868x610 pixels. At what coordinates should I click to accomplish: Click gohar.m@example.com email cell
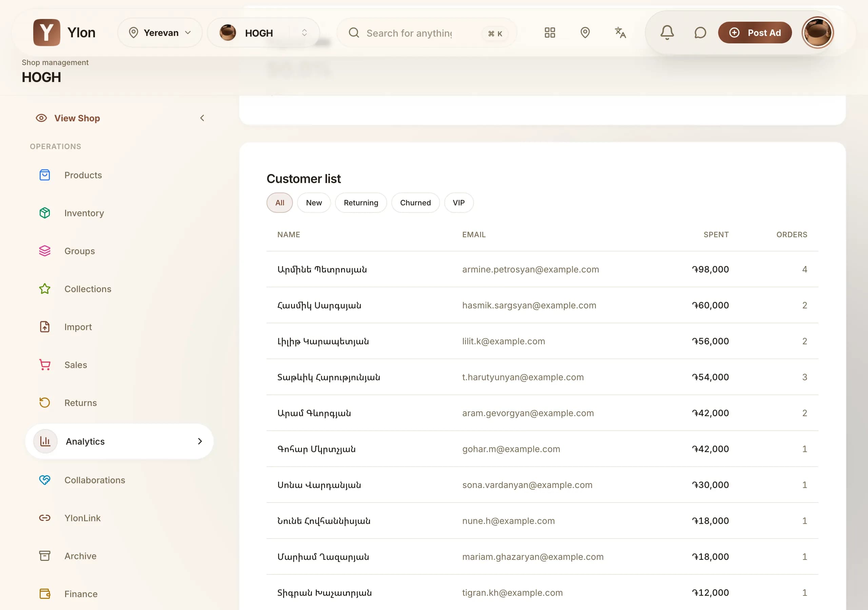[x=511, y=449]
